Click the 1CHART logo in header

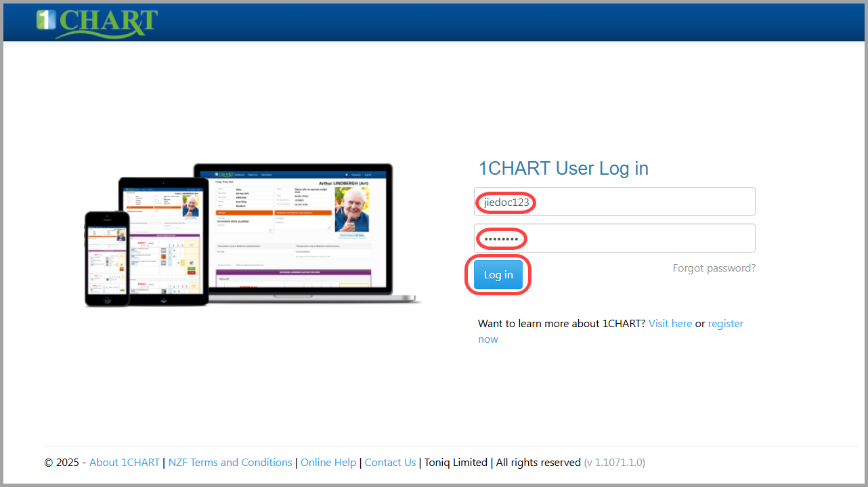[97, 22]
